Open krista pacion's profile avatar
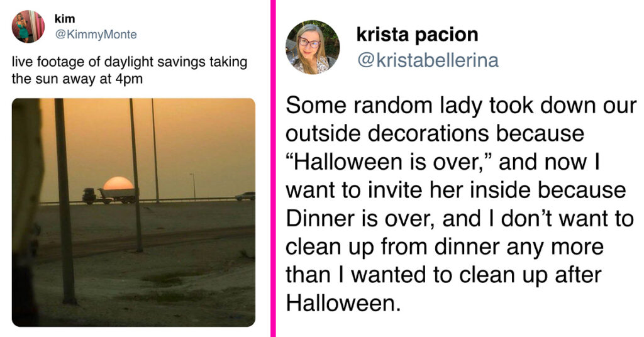 point(313,47)
